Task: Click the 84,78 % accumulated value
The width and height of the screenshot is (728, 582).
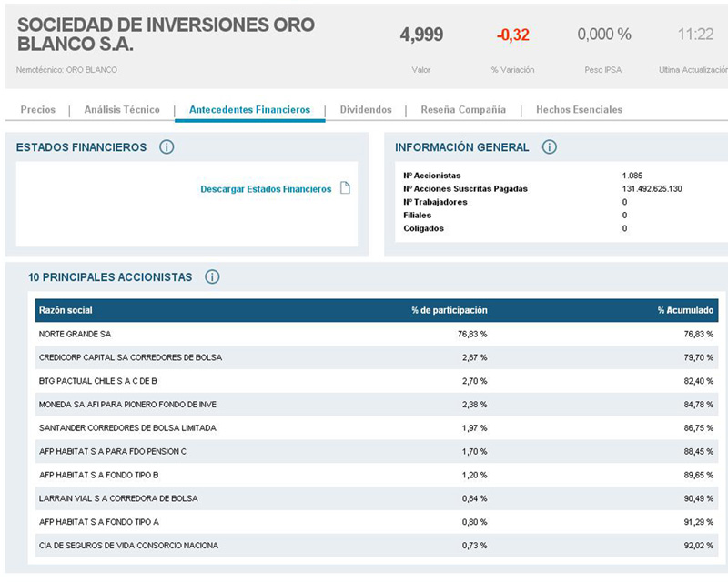Action: coord(698,405)
